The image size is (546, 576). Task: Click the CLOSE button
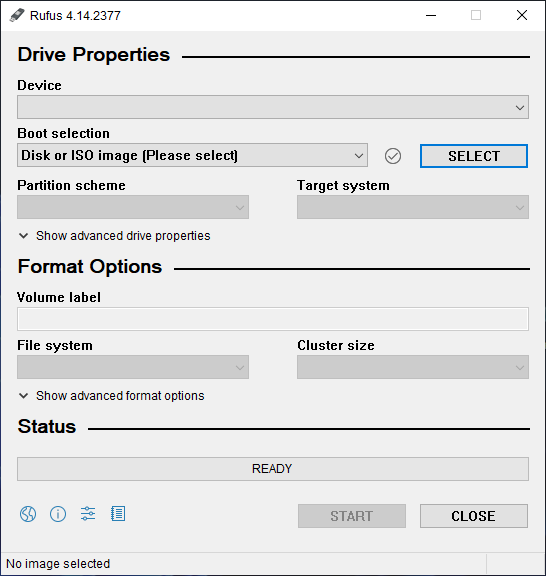[x=474, y=516]
